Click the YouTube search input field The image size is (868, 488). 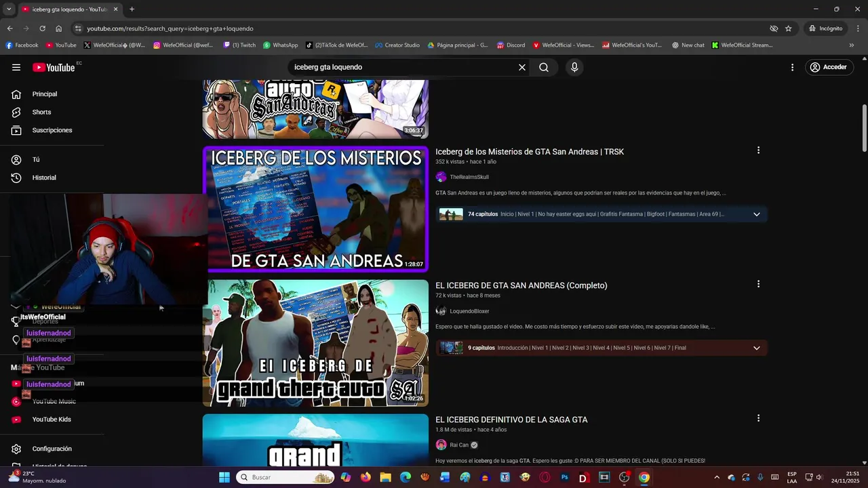pos(403,67)
